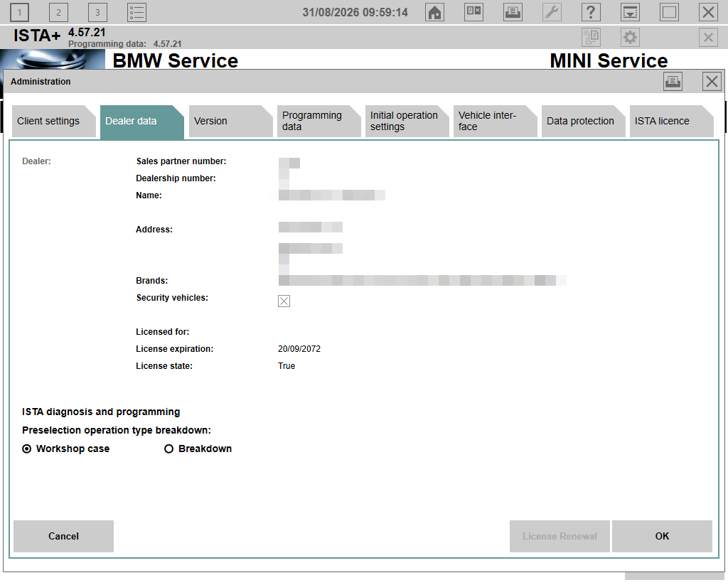Click the License state value True
The image size is (728, 585).
pyautogui.click(x=287, y=366)
